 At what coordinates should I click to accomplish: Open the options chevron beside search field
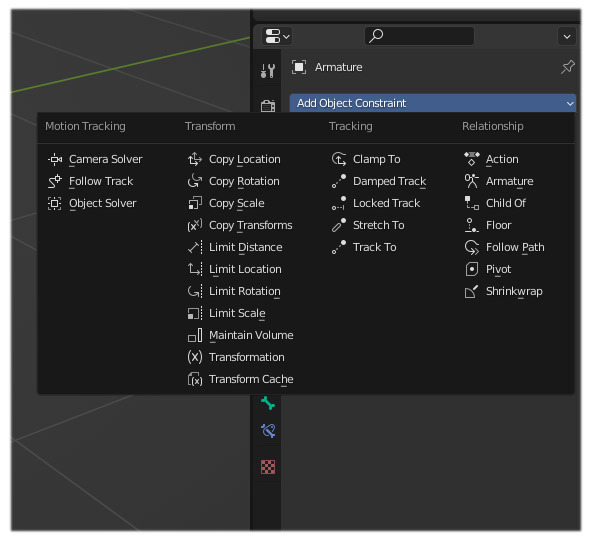click(x=567, y=36)
